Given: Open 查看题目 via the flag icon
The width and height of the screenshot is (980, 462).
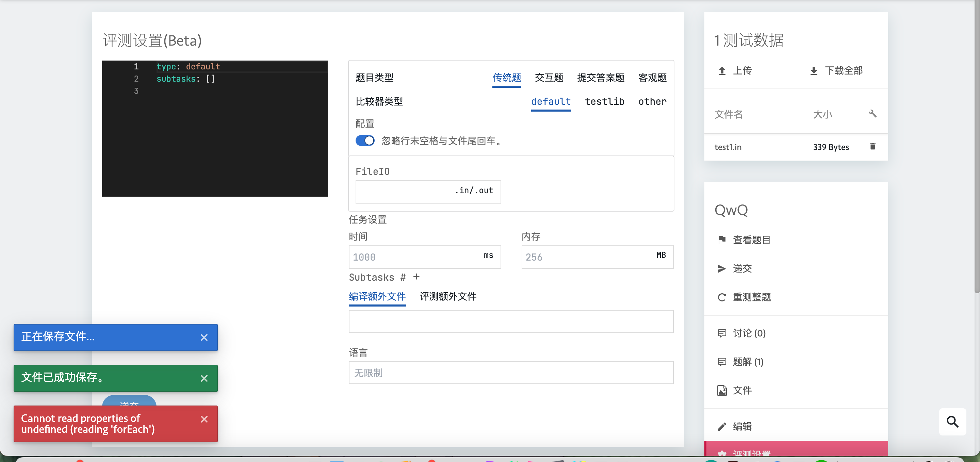Looking at the screenshot, I should (x=722, y=240).
